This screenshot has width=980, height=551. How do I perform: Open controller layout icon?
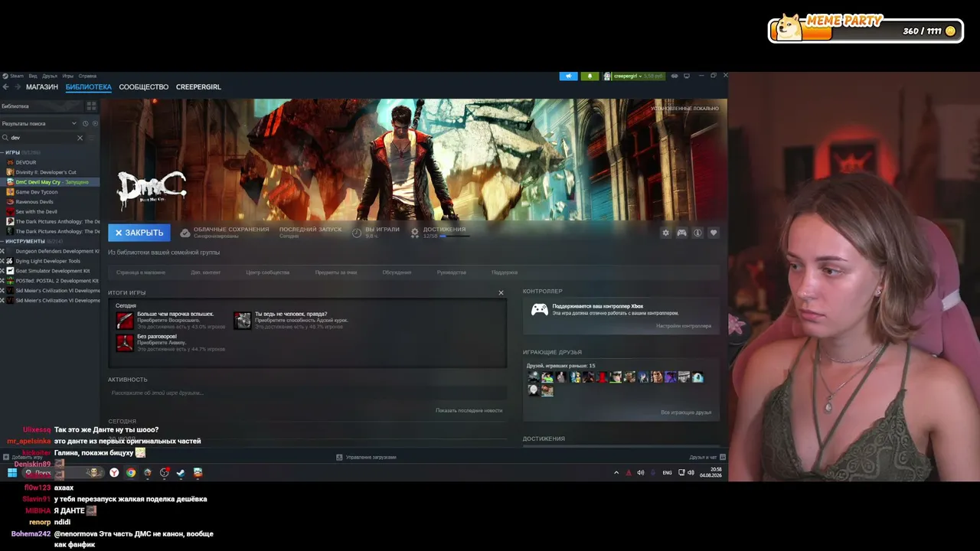point(681,233)
